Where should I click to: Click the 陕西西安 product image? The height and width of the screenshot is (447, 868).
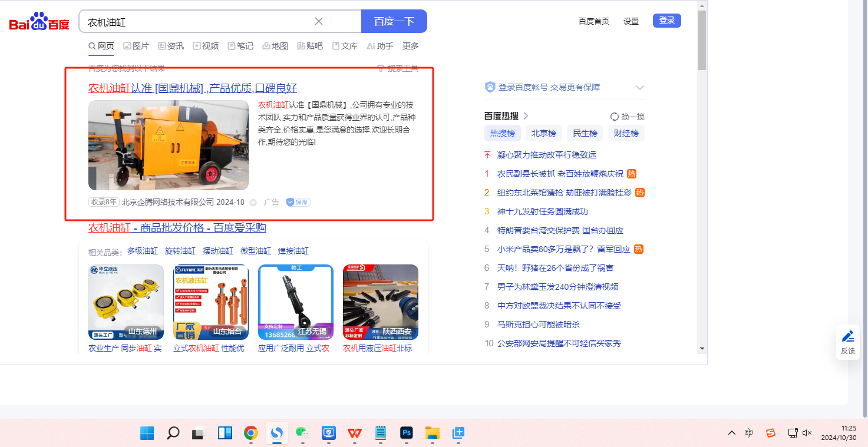381,302
